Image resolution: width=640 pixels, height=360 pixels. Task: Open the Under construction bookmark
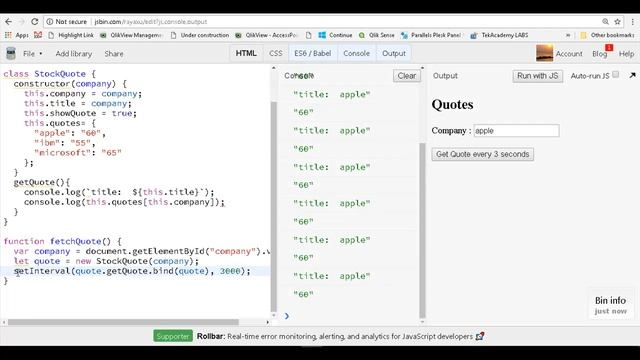pos(200,35)
